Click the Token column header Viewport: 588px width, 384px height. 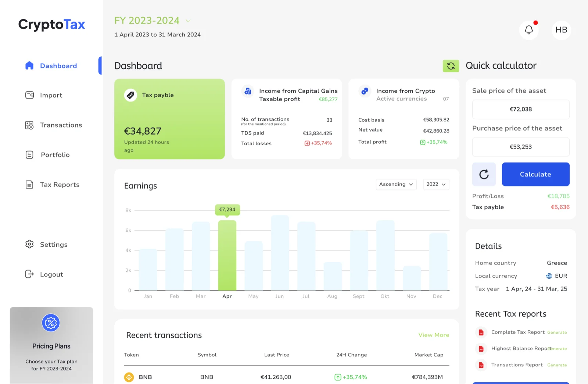(132, 355)
